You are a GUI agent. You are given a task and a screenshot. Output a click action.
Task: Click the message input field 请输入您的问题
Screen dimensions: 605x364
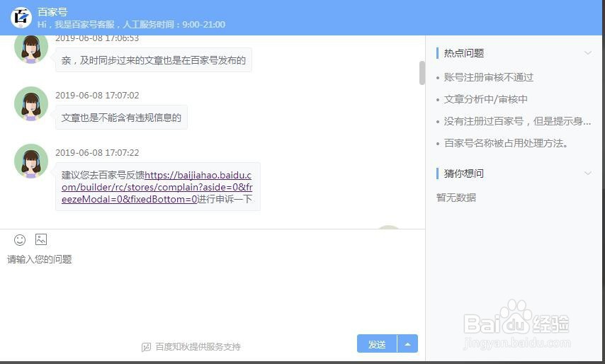click(x=213, y=289)
